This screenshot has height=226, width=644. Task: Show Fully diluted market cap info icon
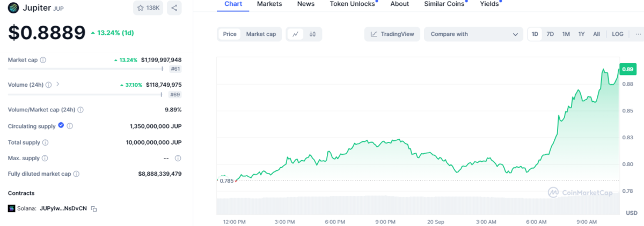coord(76,174)
